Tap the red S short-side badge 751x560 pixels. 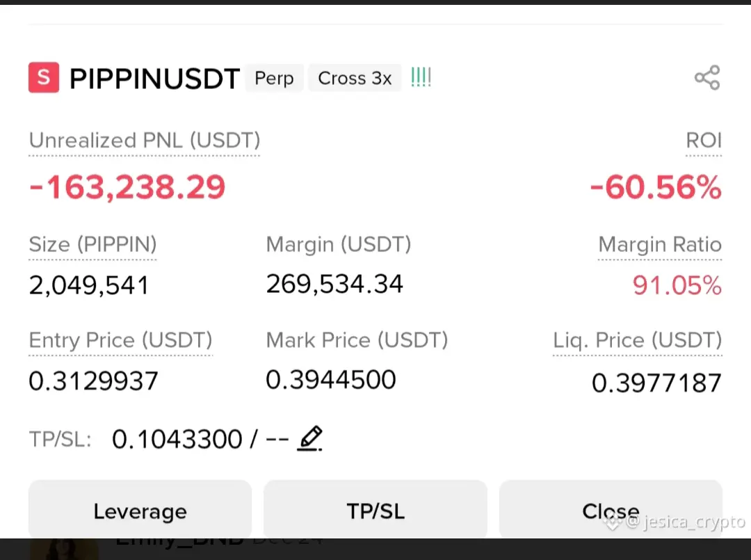tap(44, 77)
